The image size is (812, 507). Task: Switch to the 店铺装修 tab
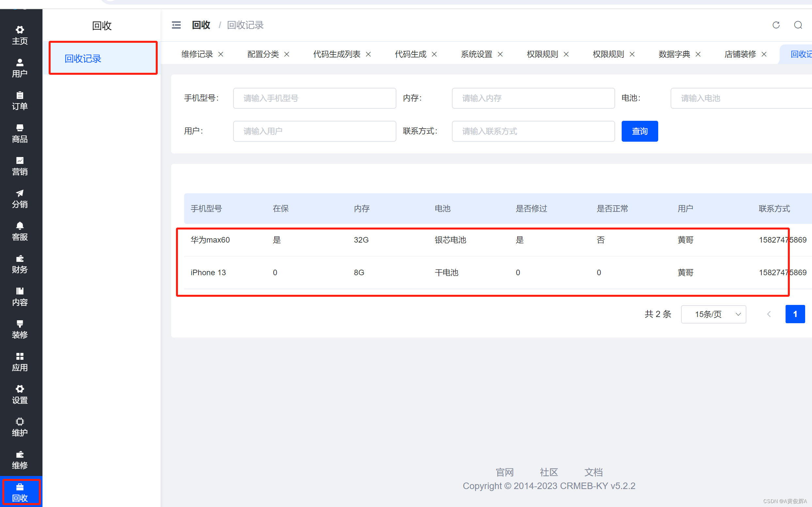click(740, 54)
